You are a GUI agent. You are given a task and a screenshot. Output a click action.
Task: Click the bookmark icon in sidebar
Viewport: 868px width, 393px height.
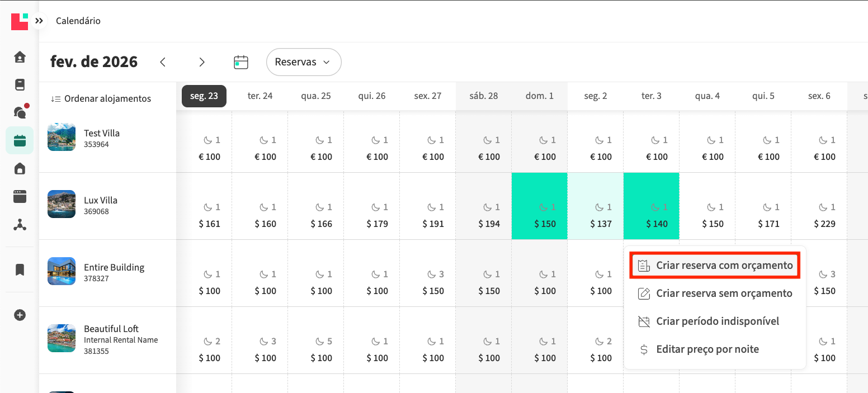click(20, 270)
